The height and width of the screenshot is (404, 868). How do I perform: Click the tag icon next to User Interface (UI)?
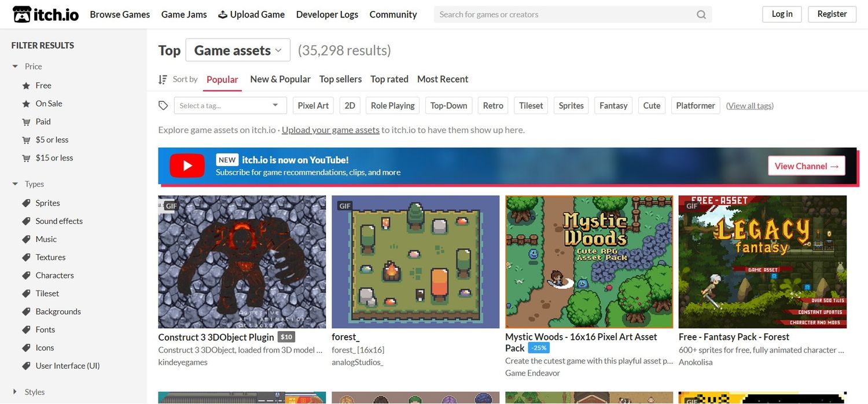pyautogui.click(x=26, y=366)
